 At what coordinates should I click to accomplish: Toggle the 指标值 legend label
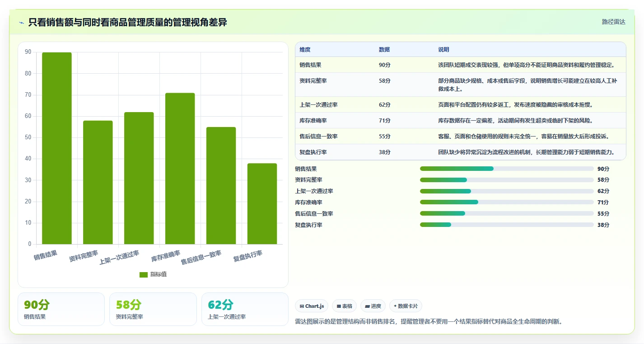[x=159, y=274]
